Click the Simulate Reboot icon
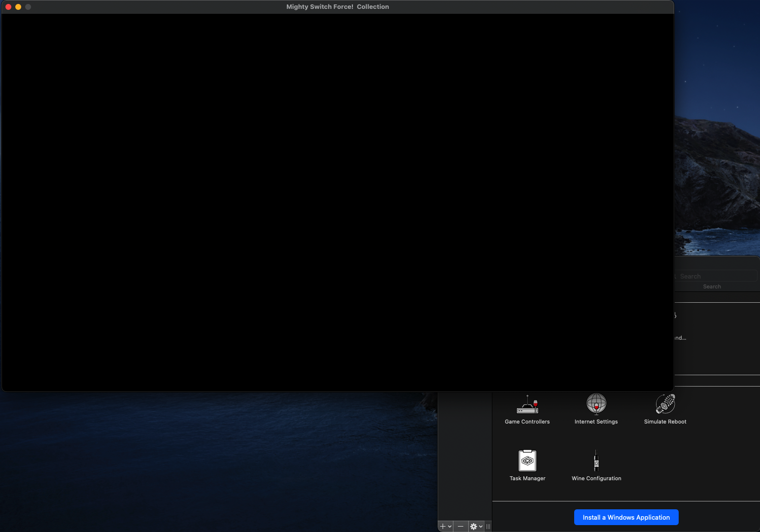The image size is (760, 532). (x=665, y=405)
